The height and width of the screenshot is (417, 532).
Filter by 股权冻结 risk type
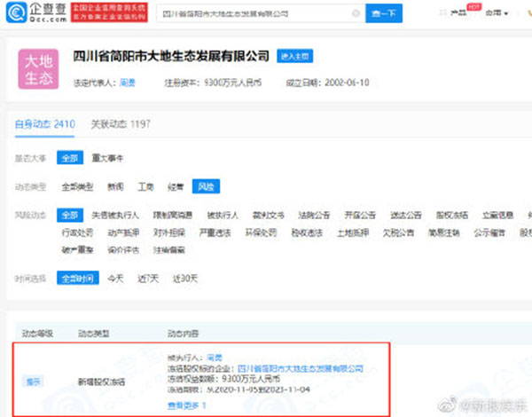click(452, 215)
